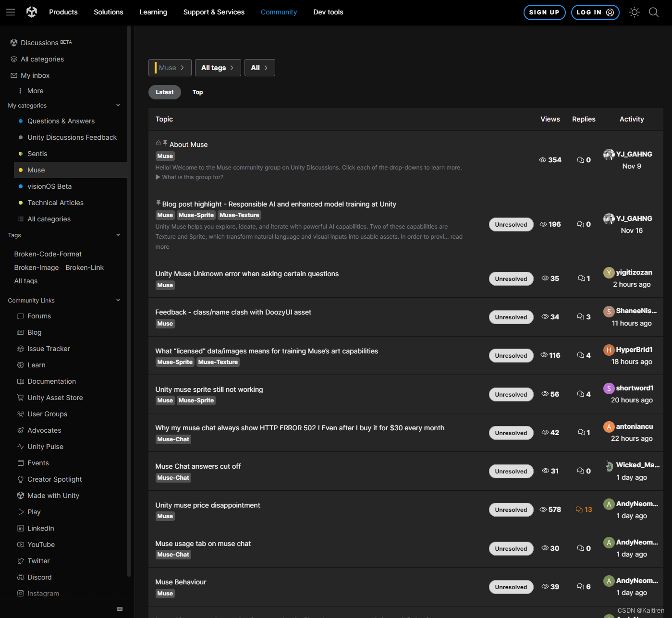672x618 pixels.
Task: Click the Play triangle icon
Action: 21,512
